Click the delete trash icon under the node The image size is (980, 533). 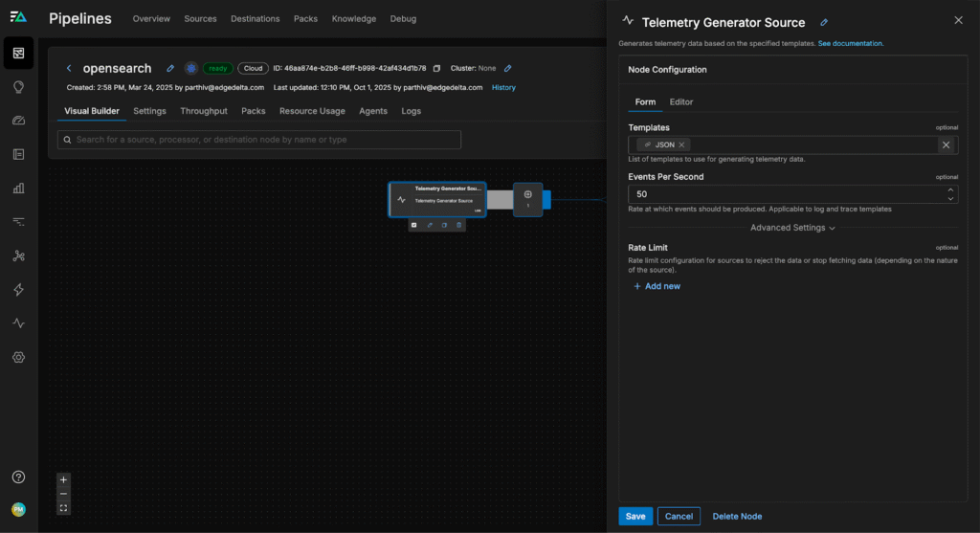[x=459, y=225]
